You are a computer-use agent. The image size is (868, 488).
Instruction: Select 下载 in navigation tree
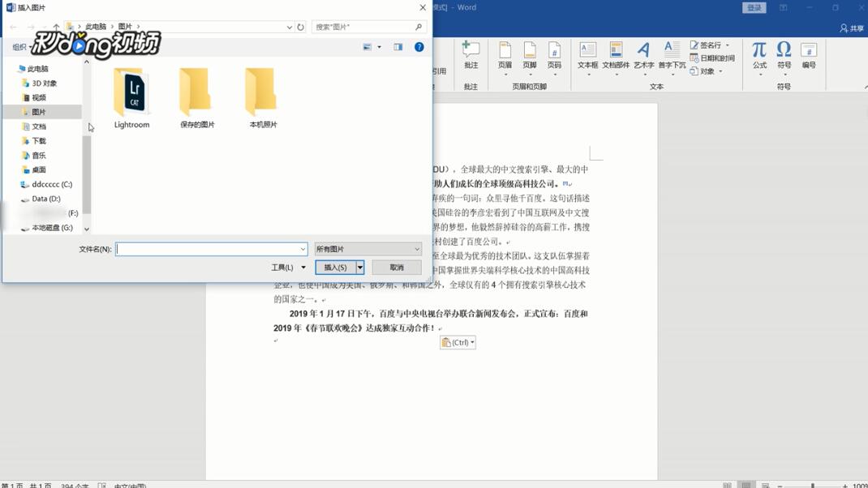tap(39, 140)
